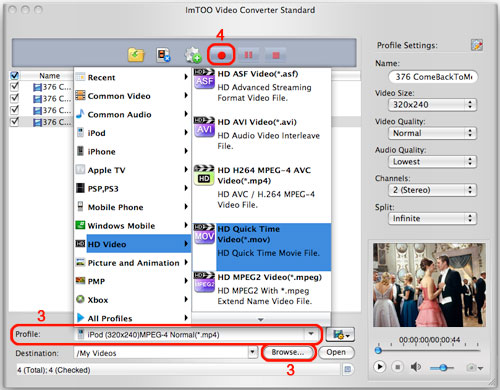Uncheck the first file's checkbox
Screen dimensions: 500x390
pos(15,87)
